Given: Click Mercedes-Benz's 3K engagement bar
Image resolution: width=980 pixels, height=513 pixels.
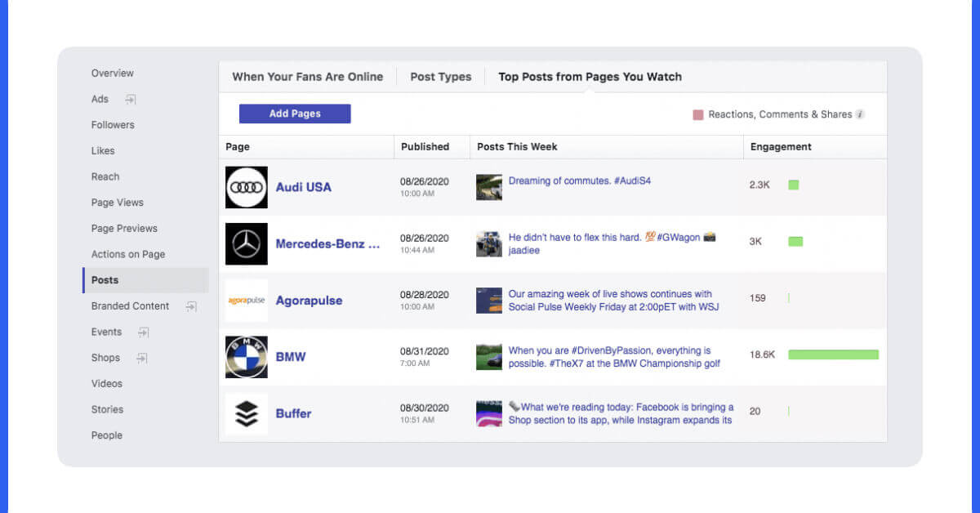Looking at the screenshot, I should point(795,242).
